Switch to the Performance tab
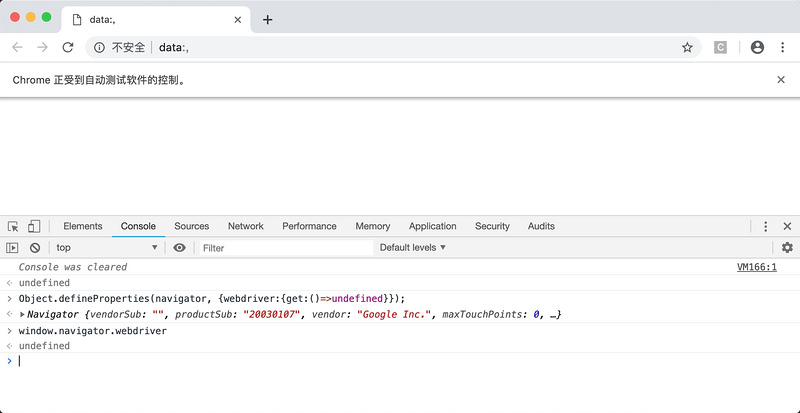This screenshot has width=800, height=413. pyautogui.click(x=309, y=226)
